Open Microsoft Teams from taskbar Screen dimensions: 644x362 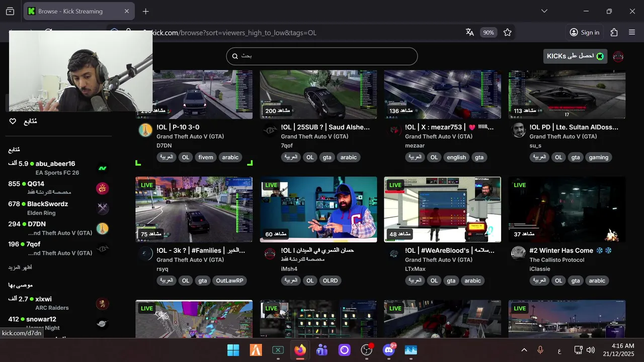[322, 350]
